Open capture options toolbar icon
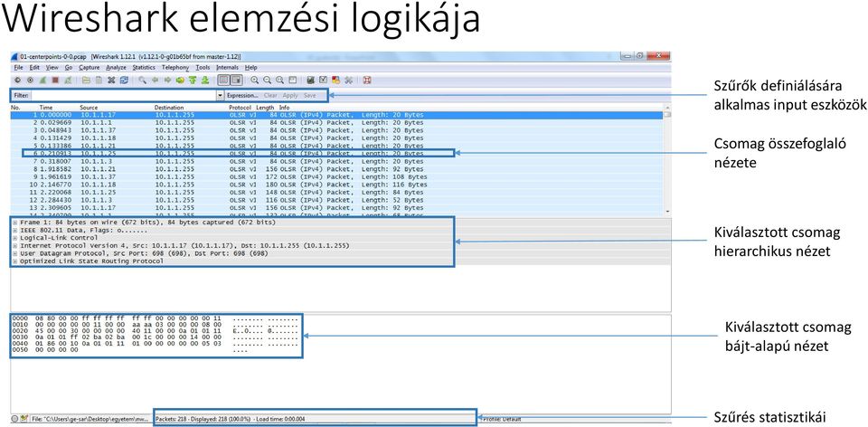868x427 pixels. (30, 81)
